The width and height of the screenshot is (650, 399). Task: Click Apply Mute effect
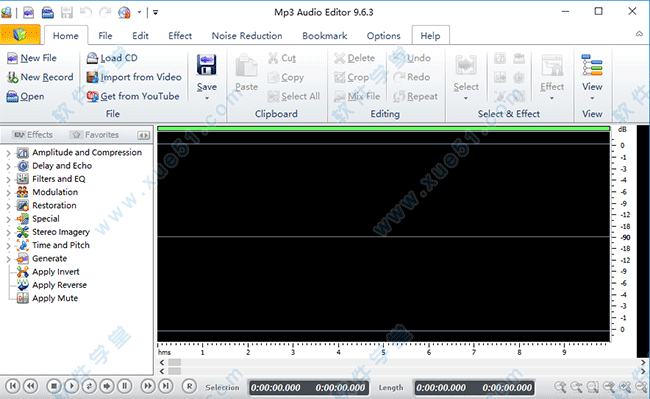(55, 298)
